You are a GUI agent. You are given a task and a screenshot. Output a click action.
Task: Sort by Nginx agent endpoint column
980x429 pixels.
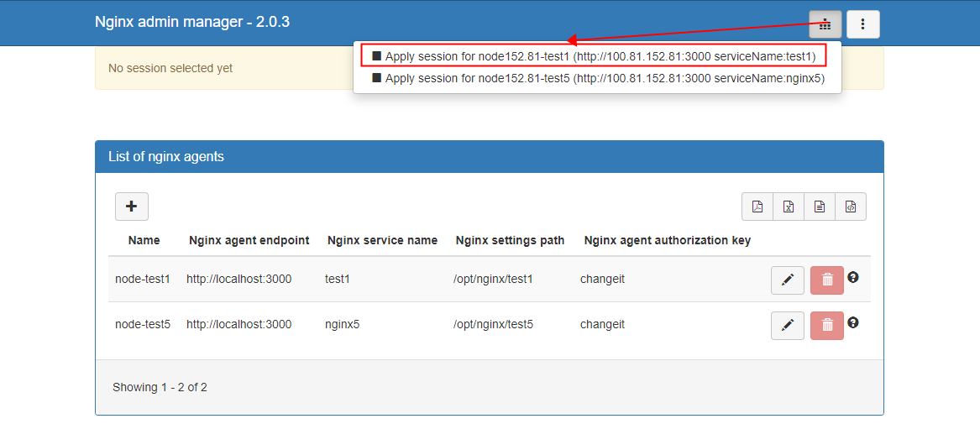[x=249, y=240]
